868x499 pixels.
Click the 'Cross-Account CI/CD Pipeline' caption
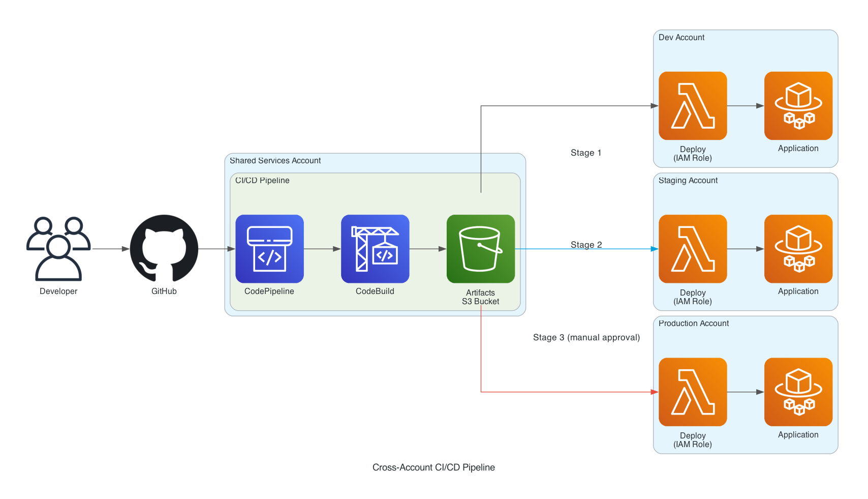[433, 467]
